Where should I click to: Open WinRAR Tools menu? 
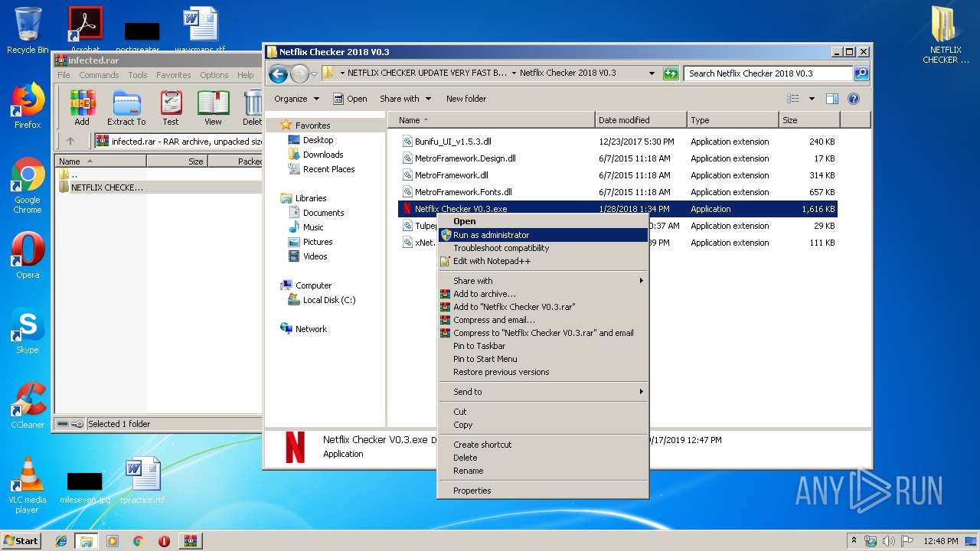point(138,75)
